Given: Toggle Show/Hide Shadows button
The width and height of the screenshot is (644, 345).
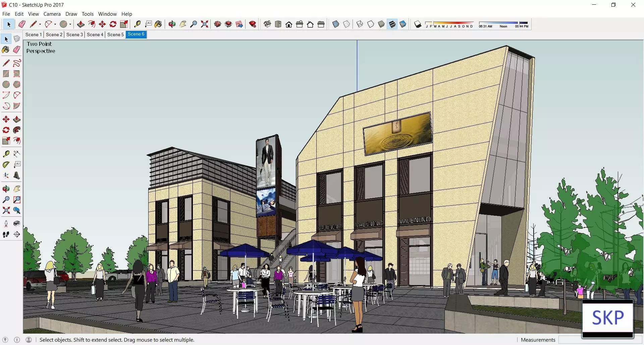Looking at the screenshot, I should 418,24.
